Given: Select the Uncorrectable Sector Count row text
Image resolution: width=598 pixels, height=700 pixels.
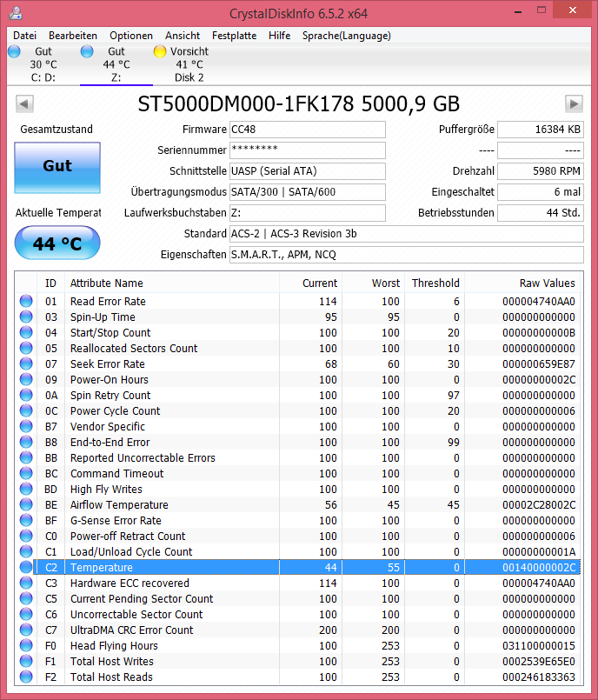Looking at the screenshot, I should [136, 614].
